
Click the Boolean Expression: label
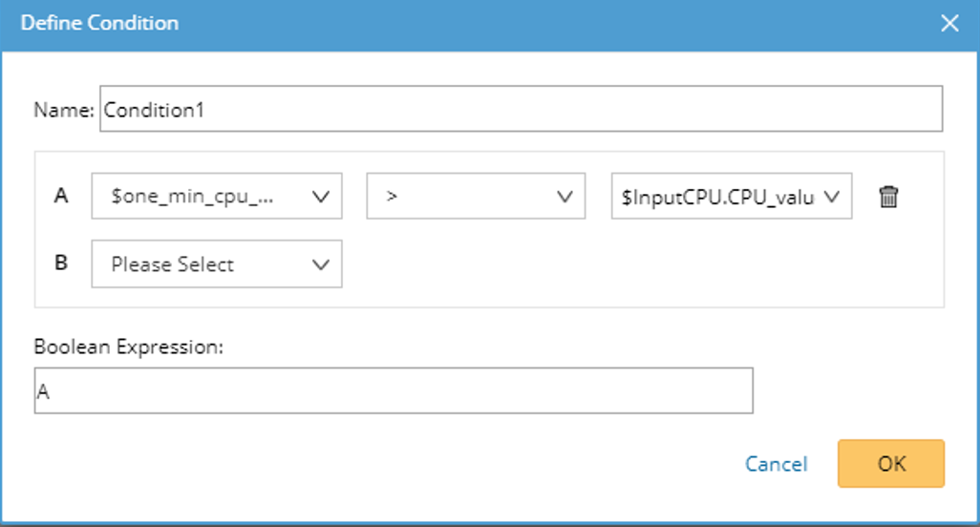(x=128, y=348)
